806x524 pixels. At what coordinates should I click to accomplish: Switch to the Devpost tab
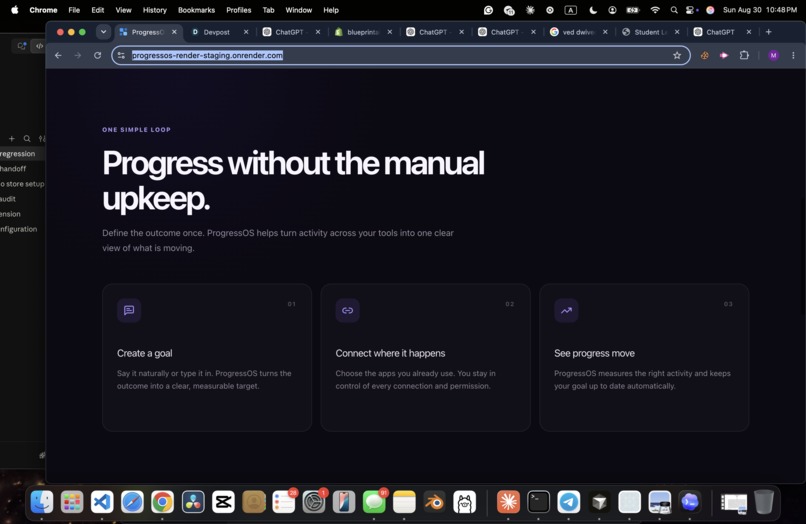point(216,32)
